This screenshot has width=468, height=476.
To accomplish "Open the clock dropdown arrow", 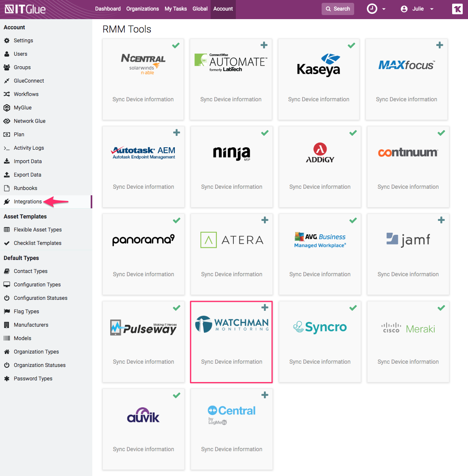I will (384, 9).
